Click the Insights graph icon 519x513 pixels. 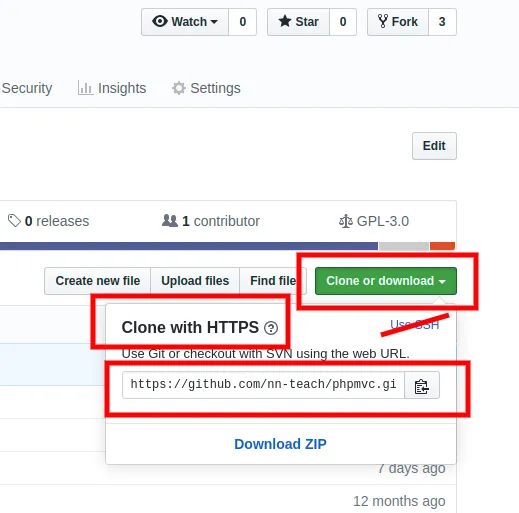point(85,88)
